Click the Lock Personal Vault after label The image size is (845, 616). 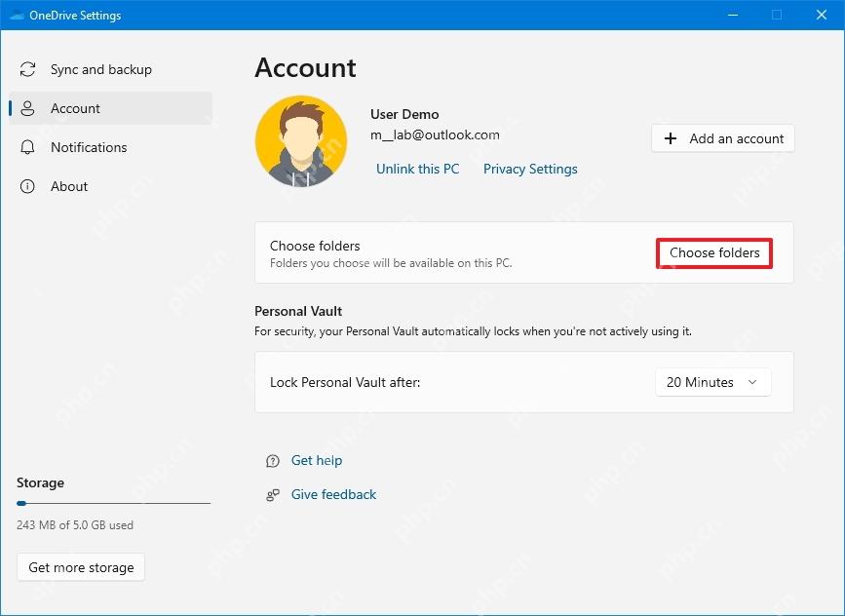(345, 382)
